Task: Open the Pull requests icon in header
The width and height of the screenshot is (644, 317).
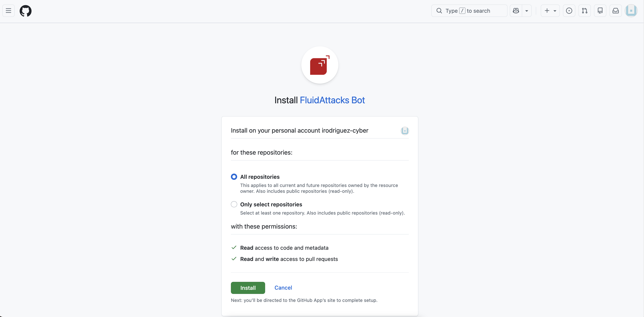Action: click(x=585, y=11)
